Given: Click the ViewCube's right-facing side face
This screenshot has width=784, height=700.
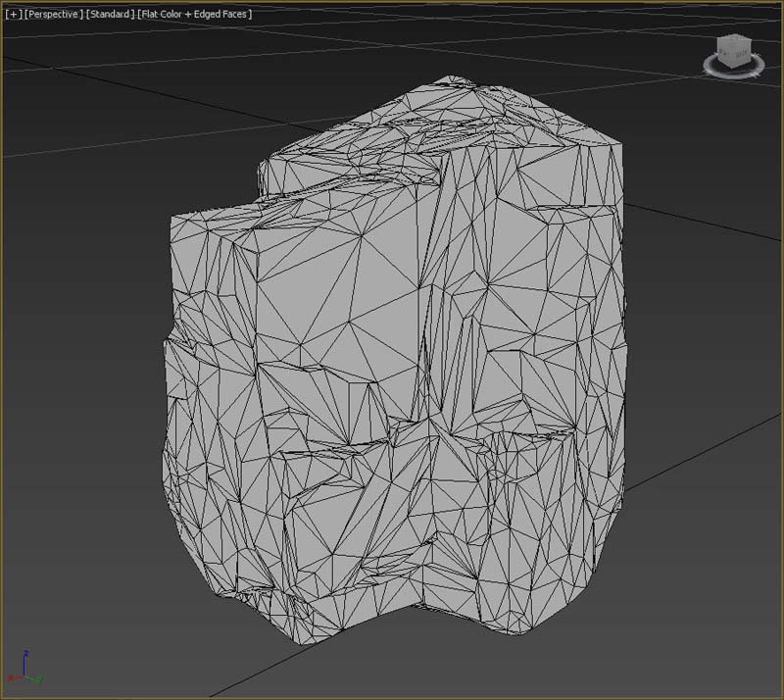Looking at the screenshot, I should (741, 57).
